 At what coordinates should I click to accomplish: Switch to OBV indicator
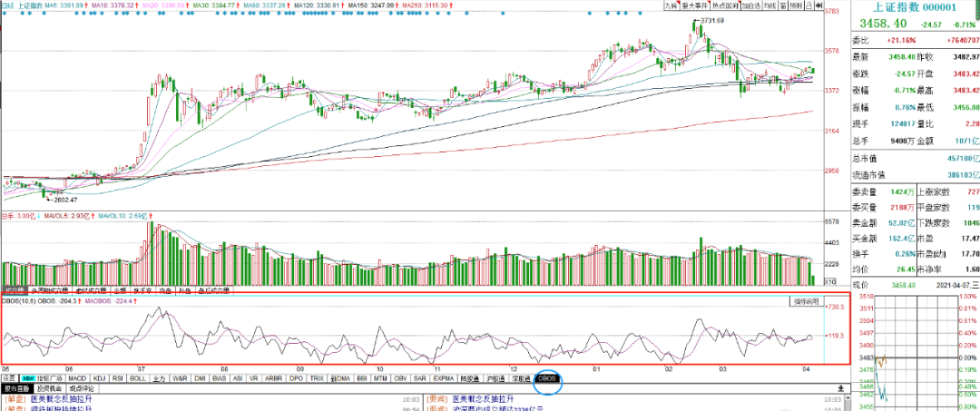[400, 378]
